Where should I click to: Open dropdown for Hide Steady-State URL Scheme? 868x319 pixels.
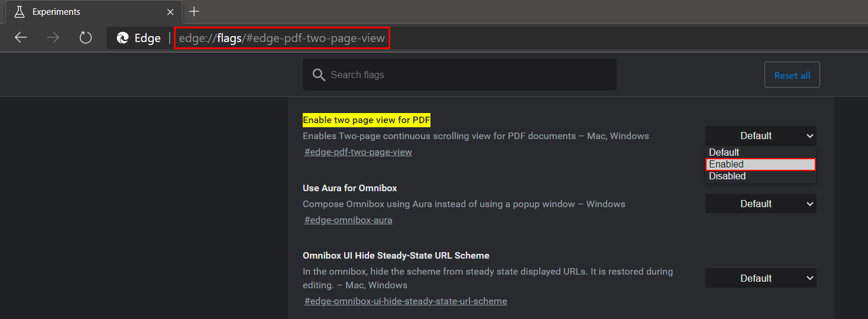click(761, 278)
